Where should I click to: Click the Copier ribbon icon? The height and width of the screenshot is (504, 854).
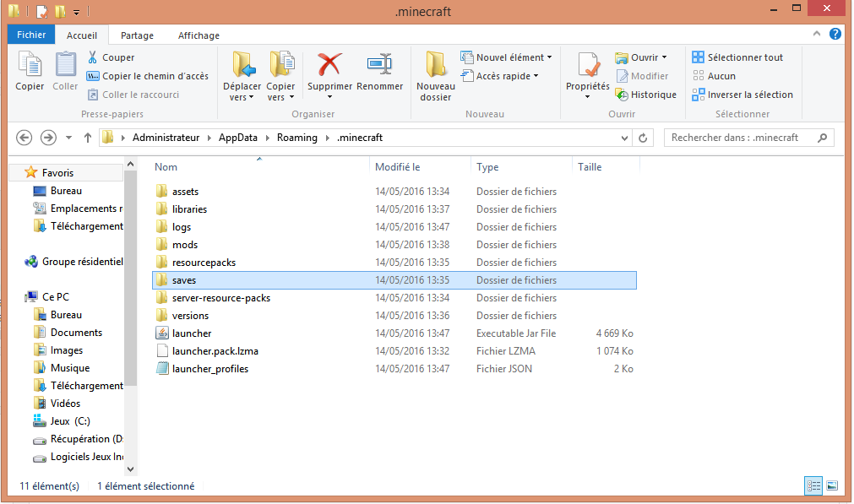pos(30,64)
